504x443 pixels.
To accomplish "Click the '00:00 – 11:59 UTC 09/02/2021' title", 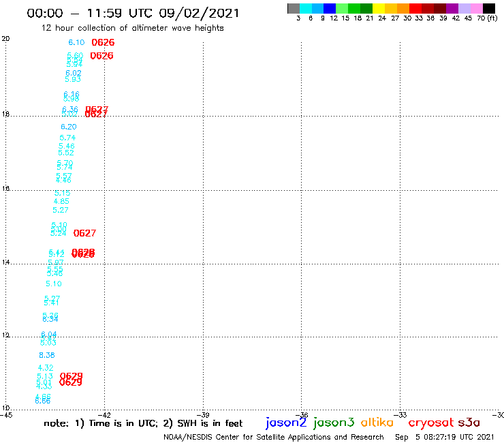I will [x=133, y=13].
